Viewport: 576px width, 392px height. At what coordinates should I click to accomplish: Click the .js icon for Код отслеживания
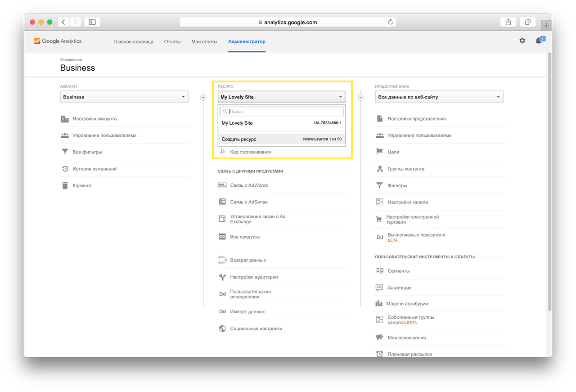222,152
